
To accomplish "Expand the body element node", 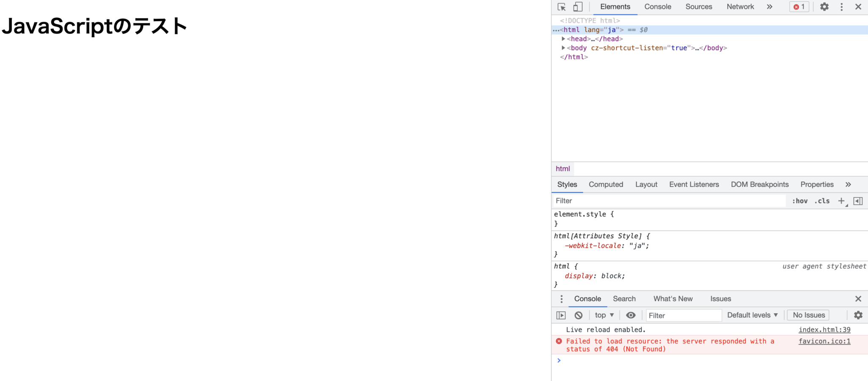I will pyautogui.click(x=563, y=48).
